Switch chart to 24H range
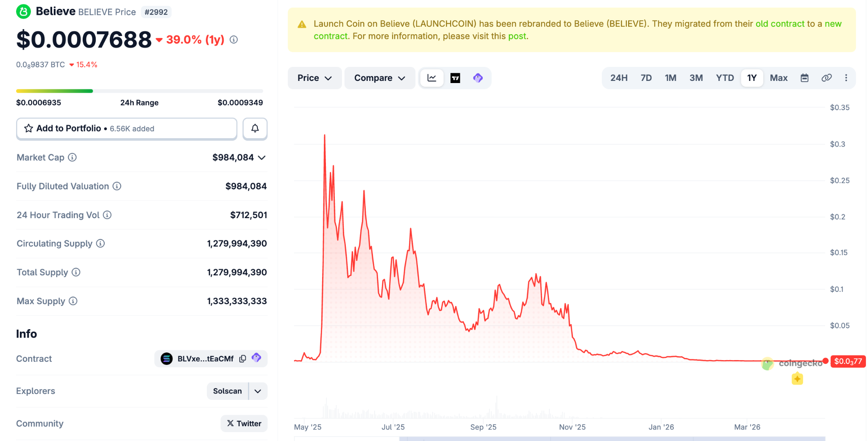Screen dimensions: 868x441 (x=618, y=78)
